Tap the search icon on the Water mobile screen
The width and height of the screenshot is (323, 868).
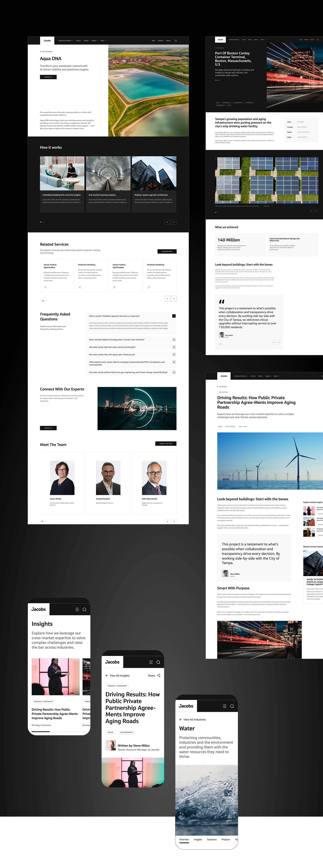click(x=232, y=706)
